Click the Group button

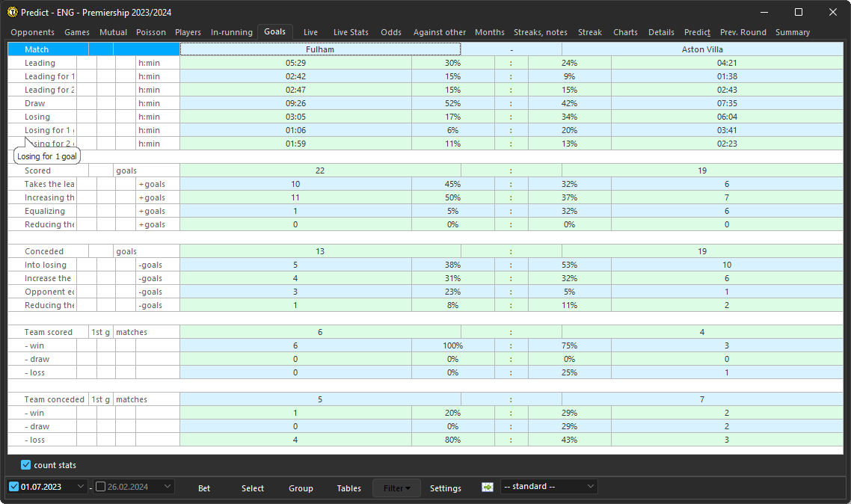click(301, 488)
